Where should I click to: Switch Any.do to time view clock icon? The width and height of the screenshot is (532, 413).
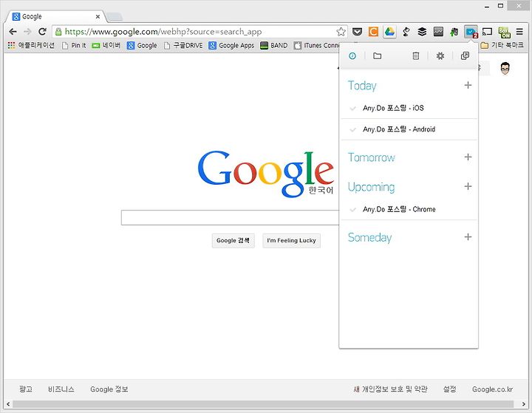[352, 55]
